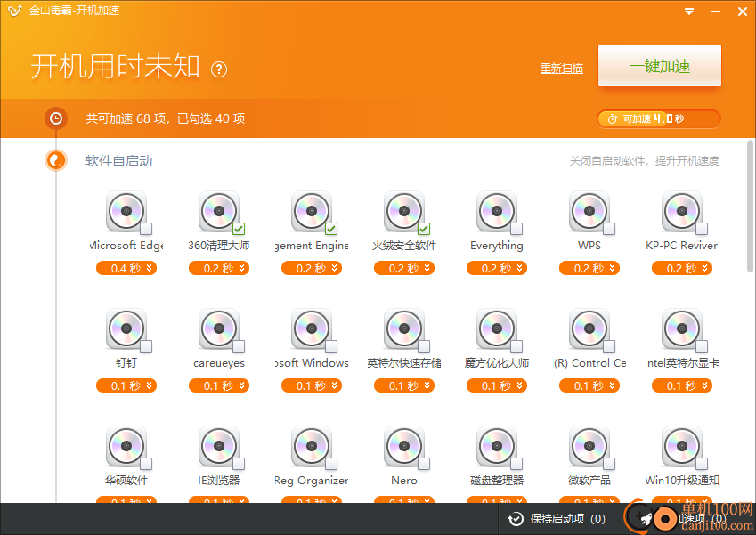Uncheck the Management Engine checkbox
This screenshot has height=535, width=756.
coord(331,229)
